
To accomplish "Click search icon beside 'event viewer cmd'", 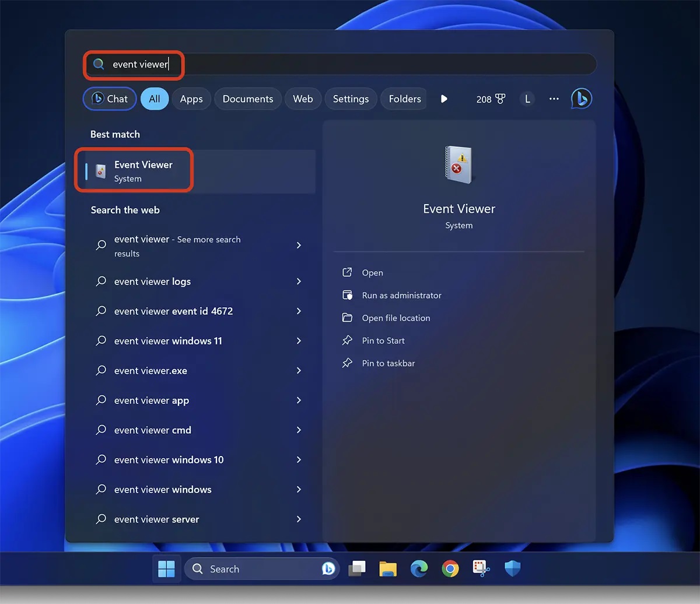I will [101, 430].
